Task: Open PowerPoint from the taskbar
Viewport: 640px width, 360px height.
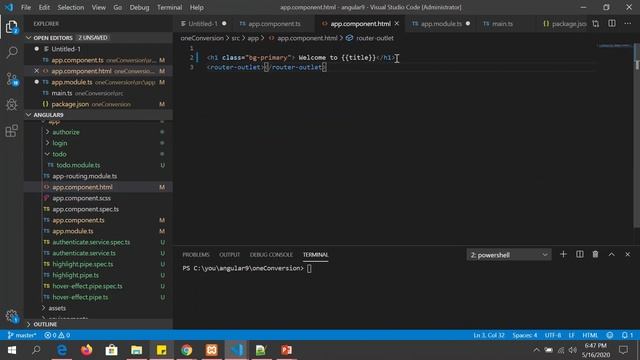Action: pyautogui.click(x=287, y=350)
